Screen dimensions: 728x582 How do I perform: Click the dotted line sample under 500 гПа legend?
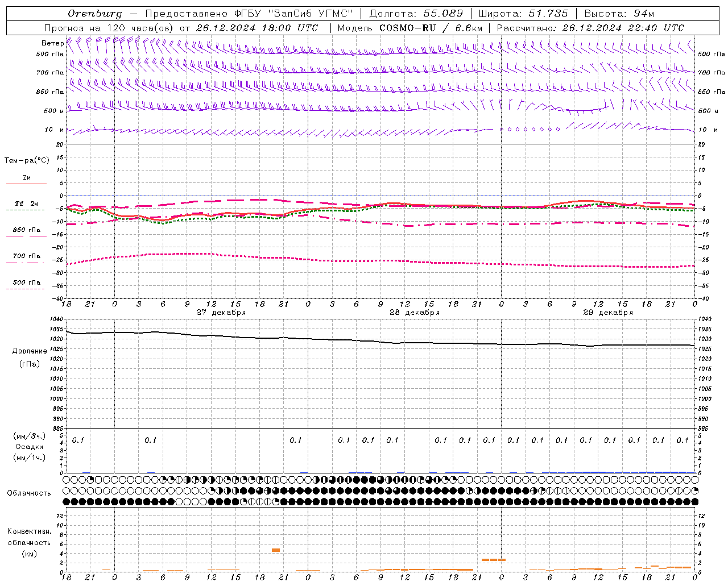tap(25, 289)
